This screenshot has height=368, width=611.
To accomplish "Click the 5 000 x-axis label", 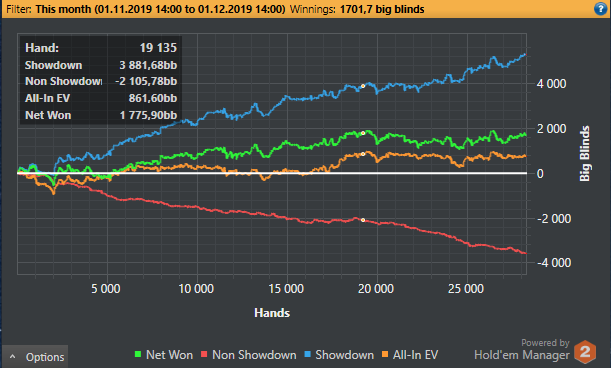I will (106, 289).
